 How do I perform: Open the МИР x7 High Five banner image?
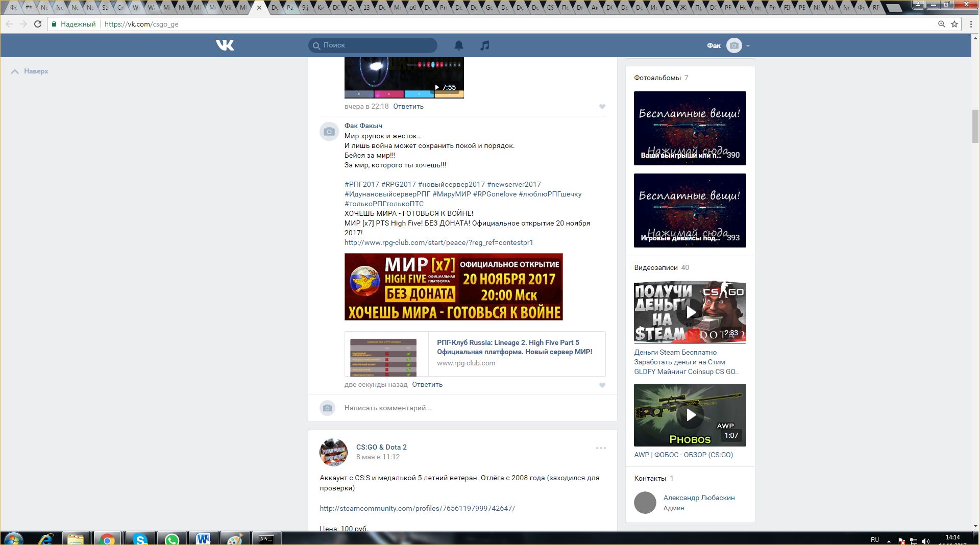453,287
